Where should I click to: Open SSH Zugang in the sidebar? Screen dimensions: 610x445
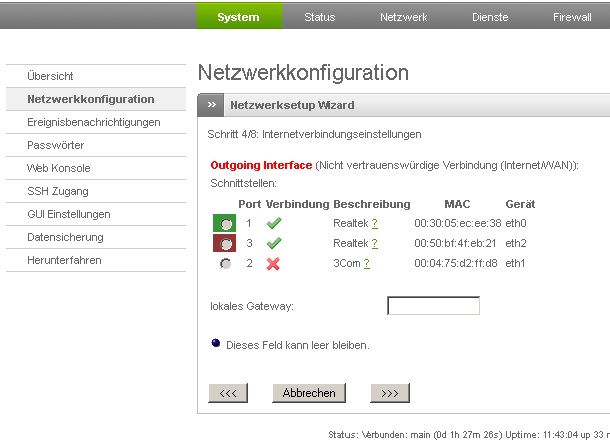click(x=57, y=191)
